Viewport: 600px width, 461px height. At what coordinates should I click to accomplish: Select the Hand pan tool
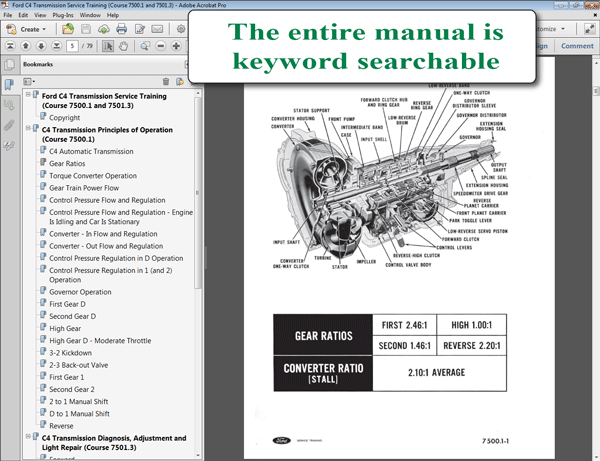pyautogui.click(x=123, y=46)
